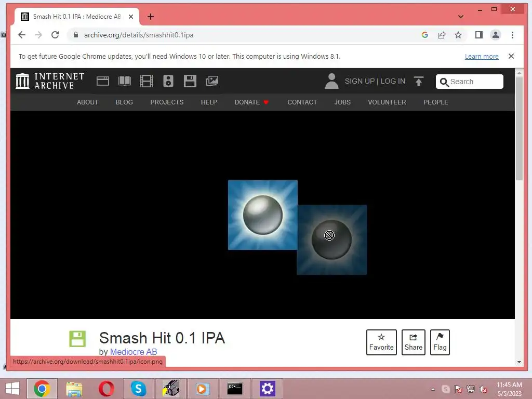Screen dimensions: 532x399
Task: Open the DONATE menu item
Action: (251, 102)
